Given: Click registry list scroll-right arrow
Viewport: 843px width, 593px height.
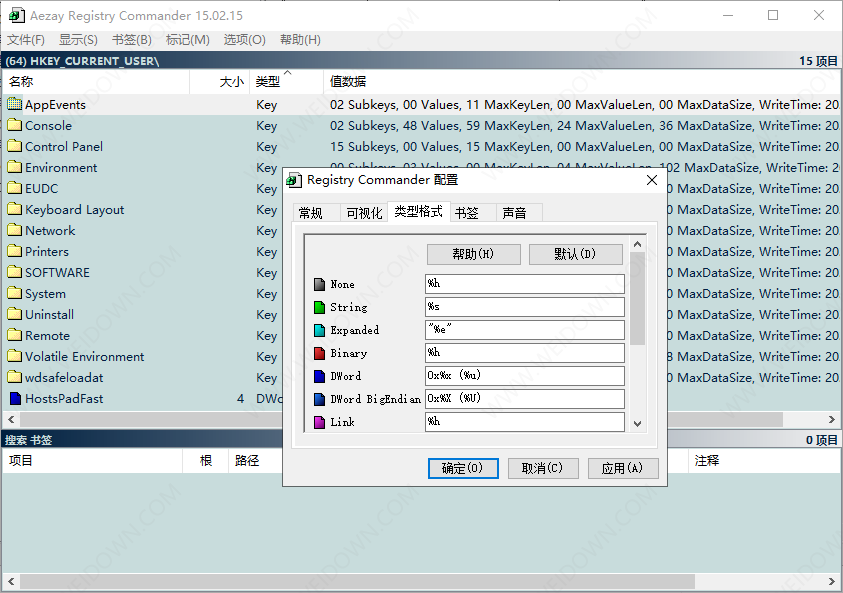Looking at the screenshot, I should tap(832, 419).
